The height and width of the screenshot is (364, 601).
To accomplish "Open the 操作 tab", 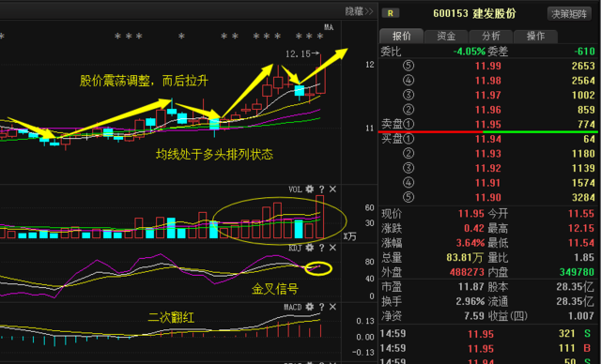I will (535, 36).
